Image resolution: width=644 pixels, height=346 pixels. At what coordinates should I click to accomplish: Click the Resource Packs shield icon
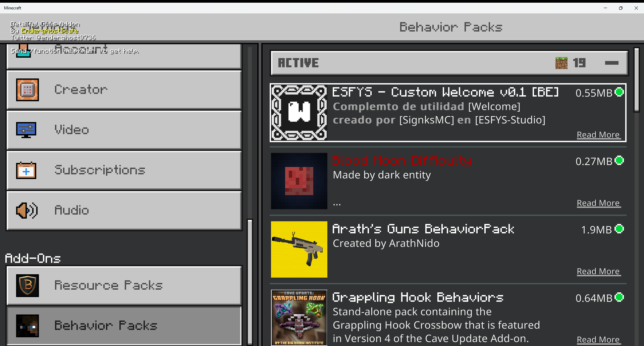point(28,286)
